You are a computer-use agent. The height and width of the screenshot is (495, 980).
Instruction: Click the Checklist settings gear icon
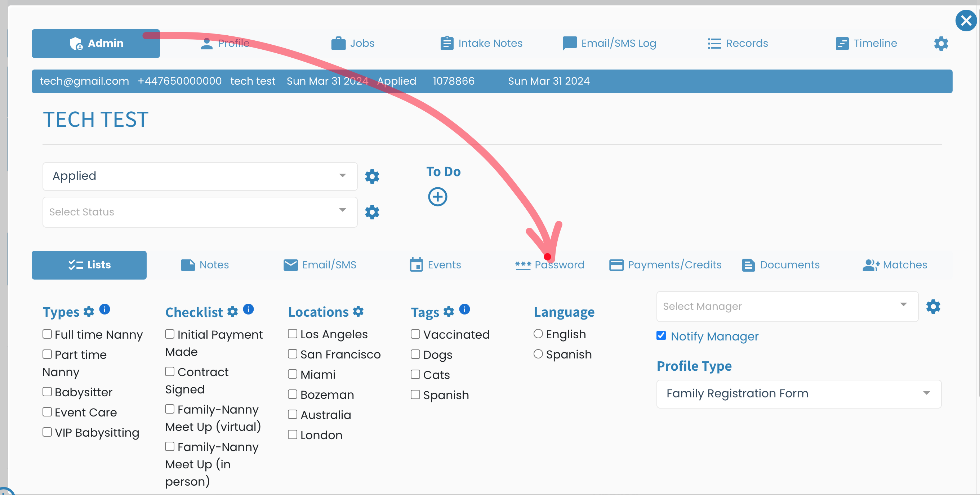coord(232,312)
